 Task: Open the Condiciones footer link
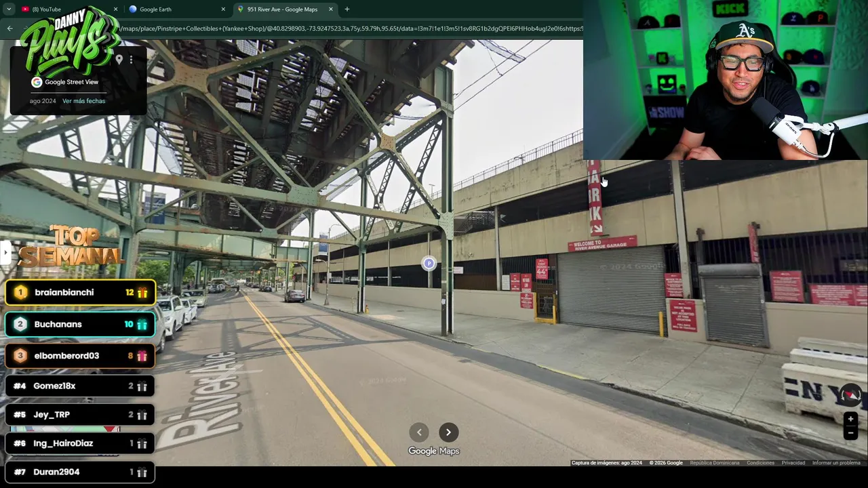(x=760, y=463)
